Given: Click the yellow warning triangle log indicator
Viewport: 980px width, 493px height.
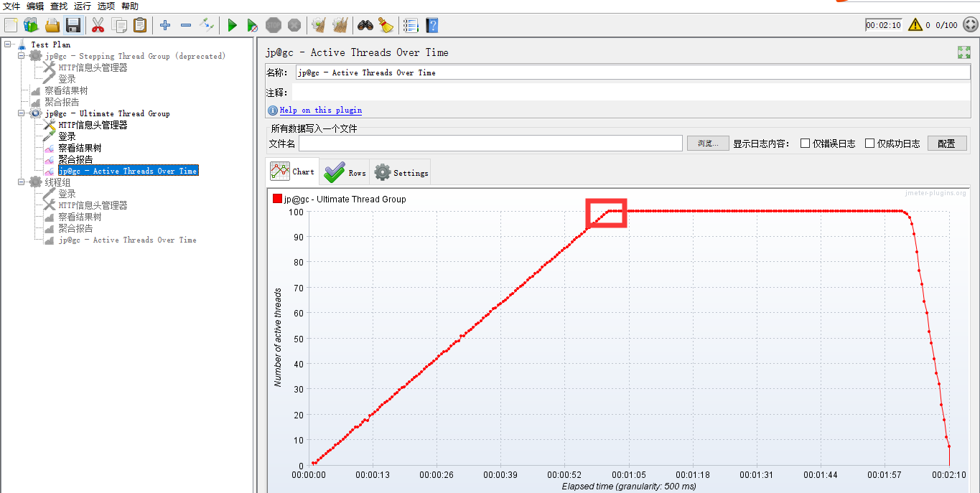Looking at the screenshot, I should [915, 24].
